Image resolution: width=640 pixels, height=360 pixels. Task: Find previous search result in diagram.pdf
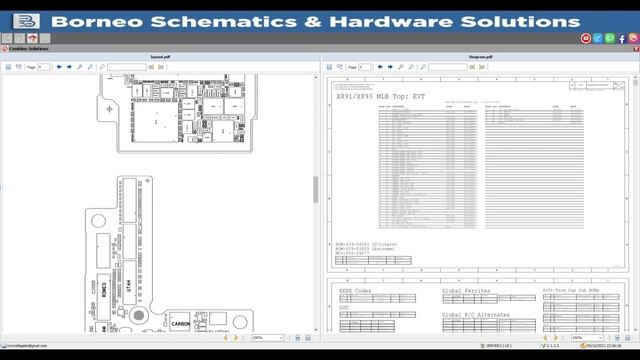472,67
